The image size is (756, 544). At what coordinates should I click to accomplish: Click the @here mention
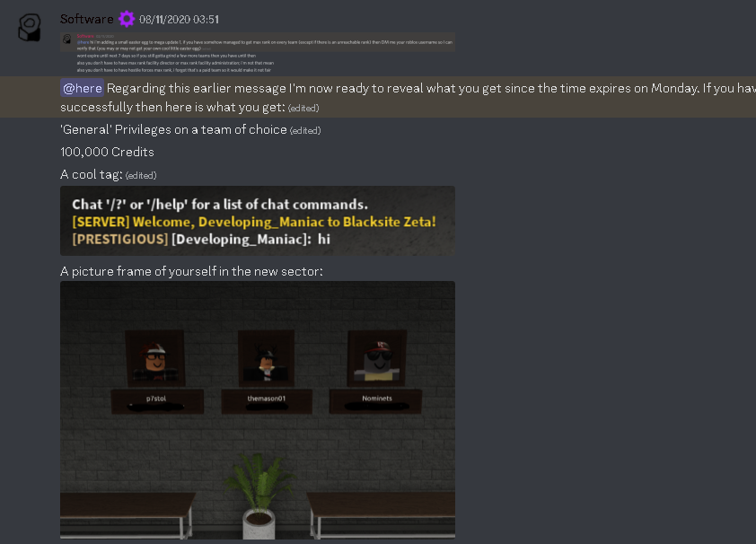[82, 88]
